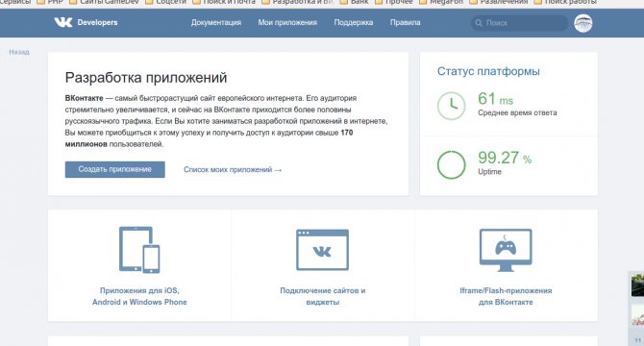Open Список моих приложений link
The image size is (644, 346).
coord(233,169)
